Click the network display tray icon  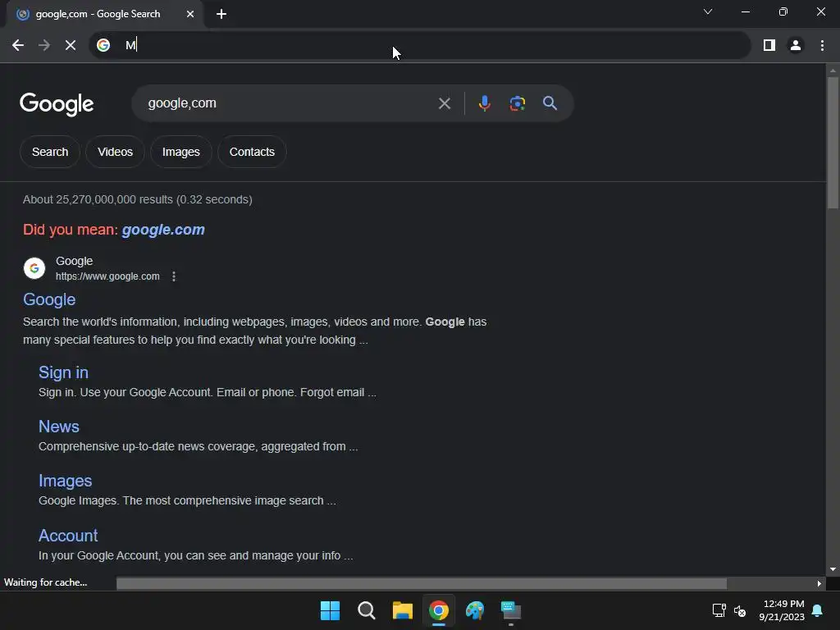point(719,610)
